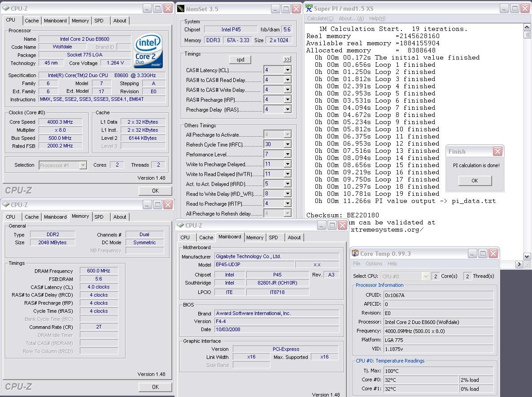Open the RAS# to CAS# Write Delay dropdown
Viewport: 532px width, 397px height.
point(288,90)
